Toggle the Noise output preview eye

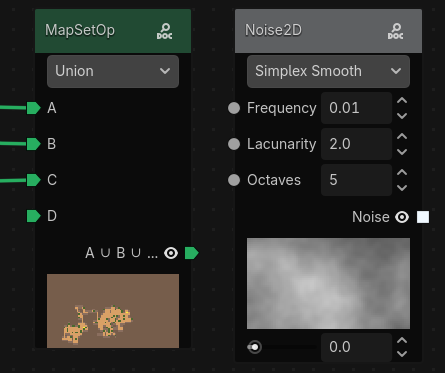click(x=402, y=217)
